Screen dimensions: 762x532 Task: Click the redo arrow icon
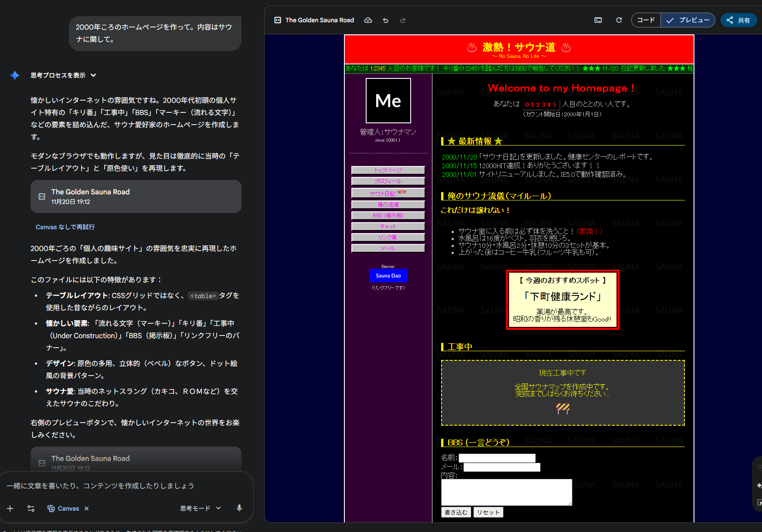pos(403,20)
